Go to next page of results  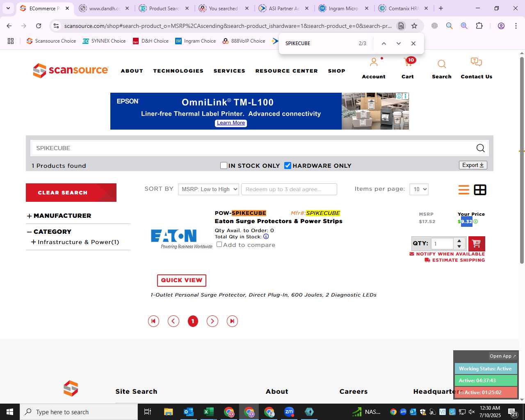coord(212,321)
